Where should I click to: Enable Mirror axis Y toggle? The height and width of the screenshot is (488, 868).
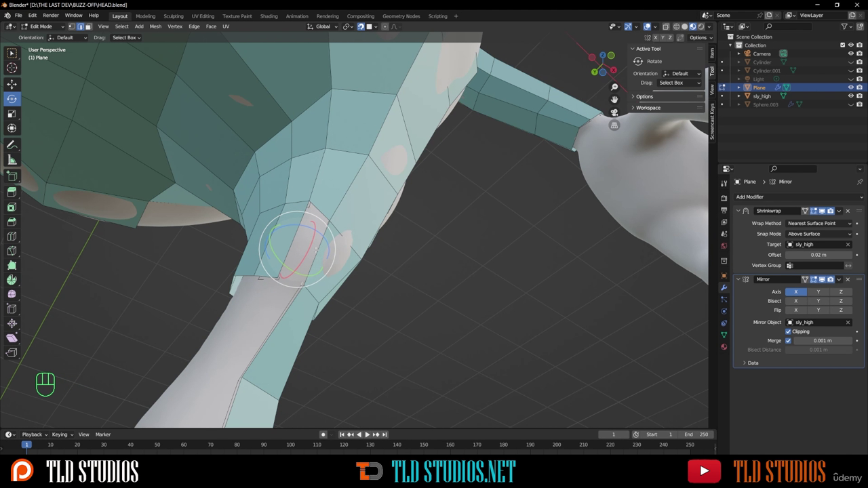point(818,291)
